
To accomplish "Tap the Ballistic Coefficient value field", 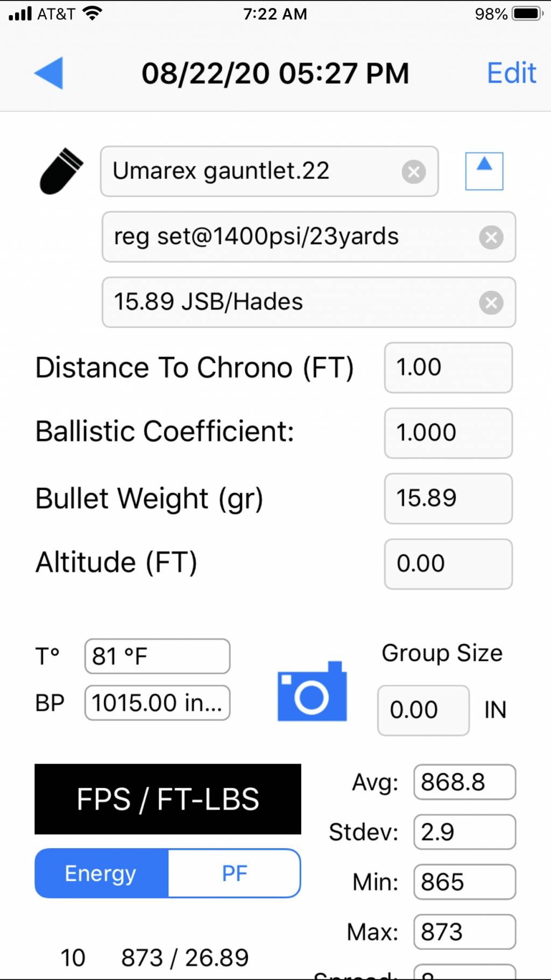I will coord(448,433).
